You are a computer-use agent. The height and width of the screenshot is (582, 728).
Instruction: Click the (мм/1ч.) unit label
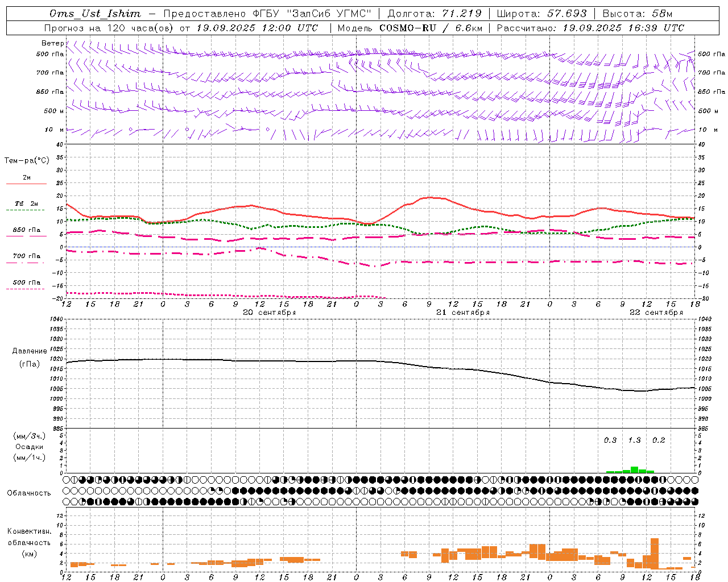(30, 458)
